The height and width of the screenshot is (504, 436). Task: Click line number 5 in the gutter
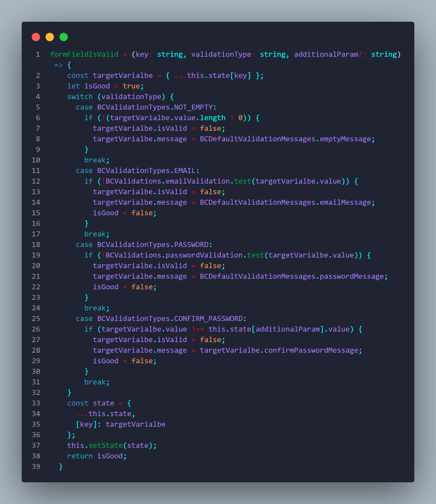[x=38, y=107]
